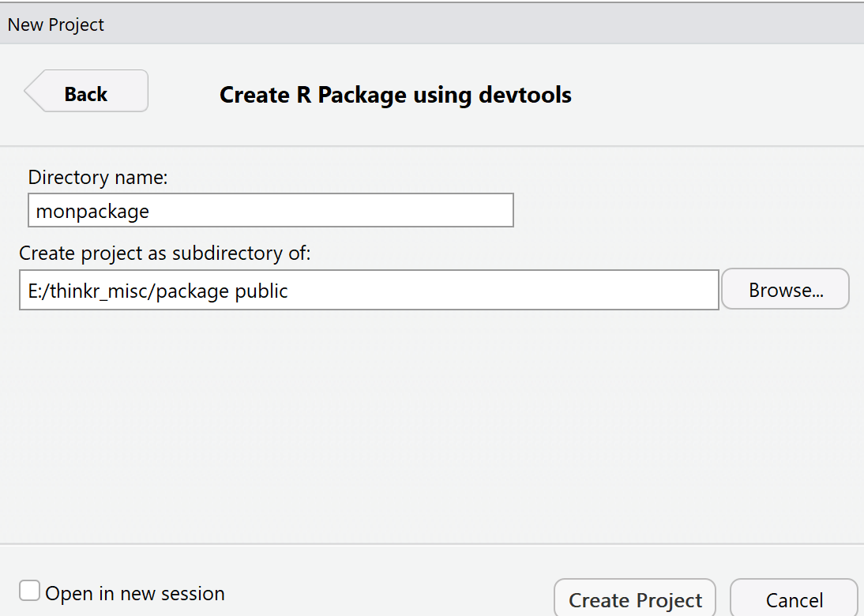Cancel the new project dialog
The height and width of the screenshot is (616, 864).
pyautogui.click(x=794, y=600)
